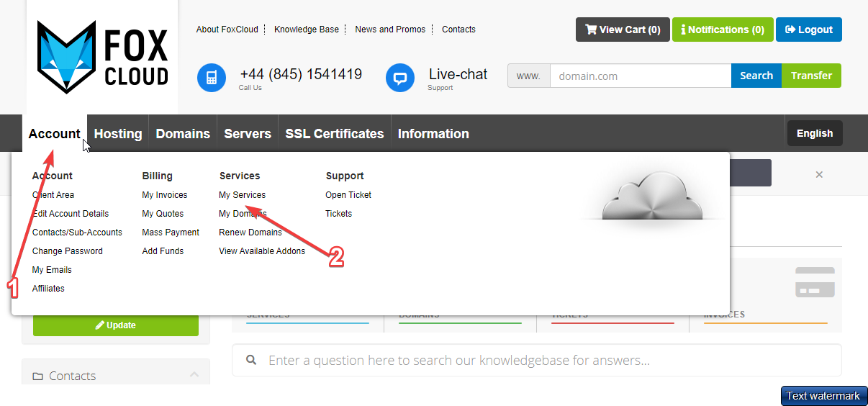Open the Live-chat support bubble icon

(x=400, y=78)
